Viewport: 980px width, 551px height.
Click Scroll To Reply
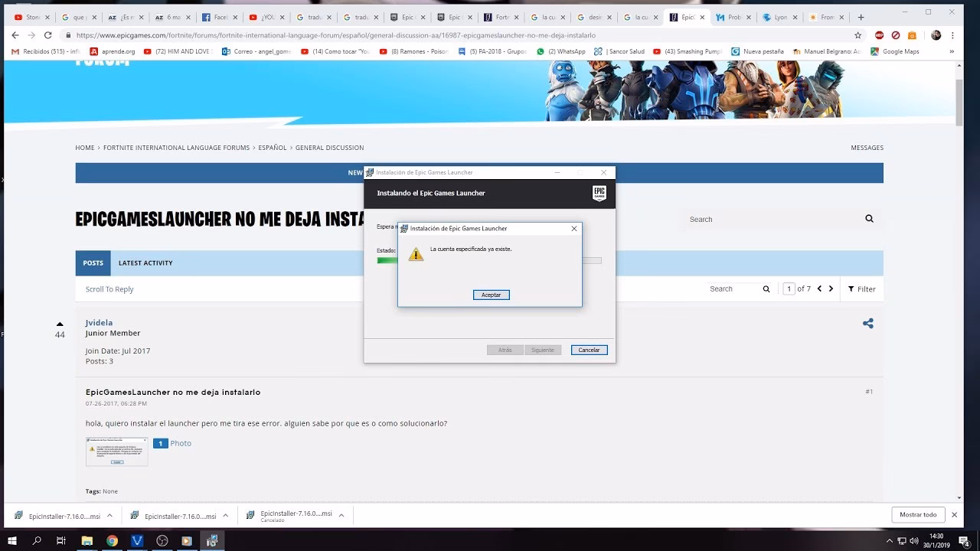(x=109, y=289)
